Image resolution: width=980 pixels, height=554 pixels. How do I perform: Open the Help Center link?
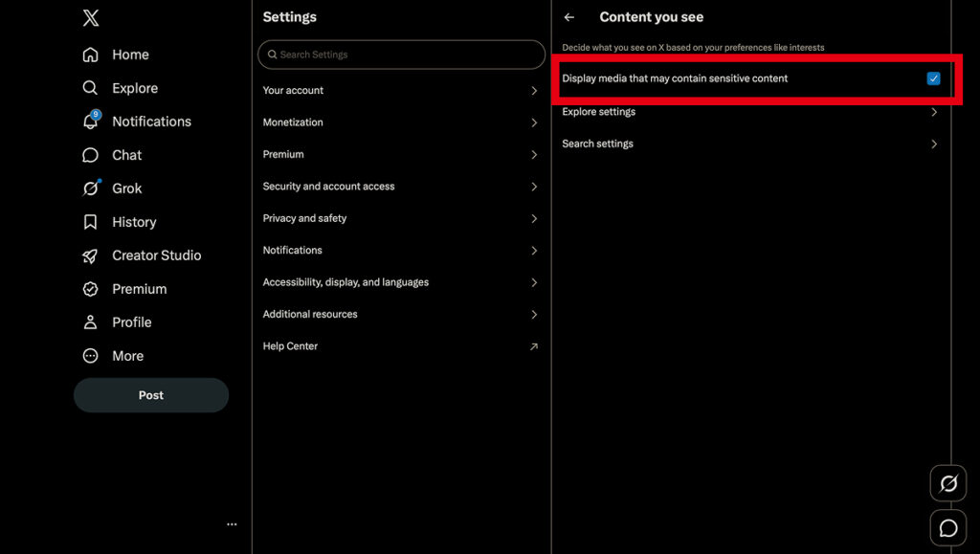[x=401, y=346]
